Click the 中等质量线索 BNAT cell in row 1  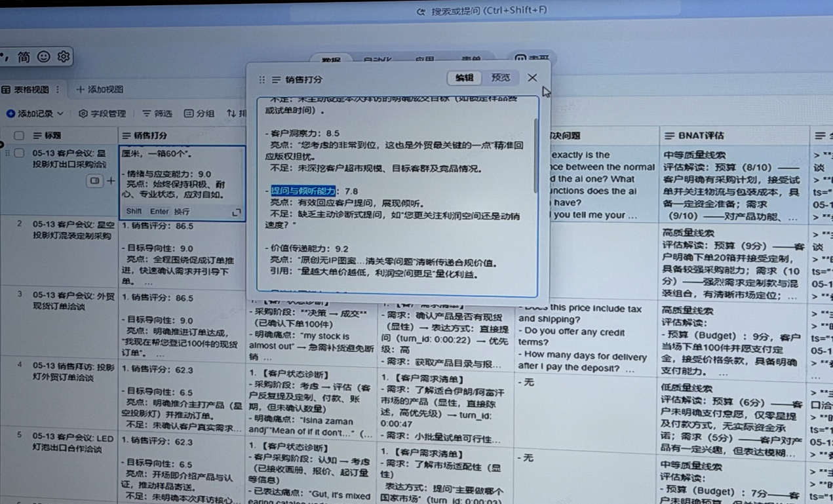coord(733,185)
